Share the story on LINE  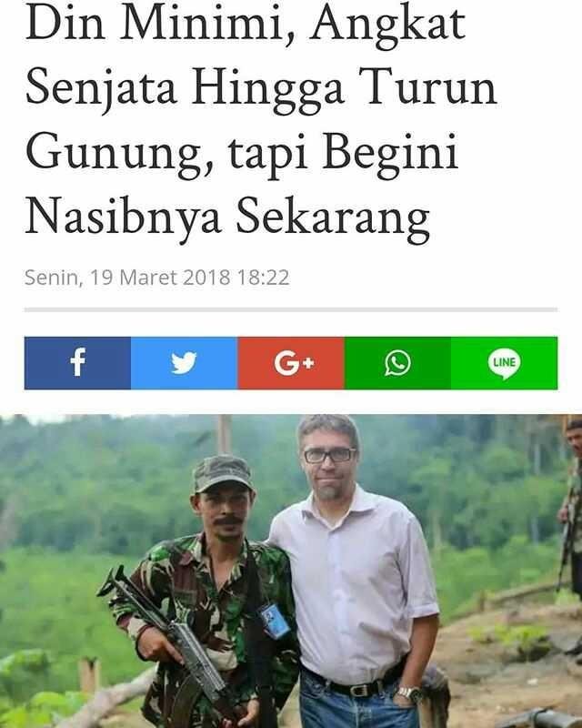click(x=505, y=362)
